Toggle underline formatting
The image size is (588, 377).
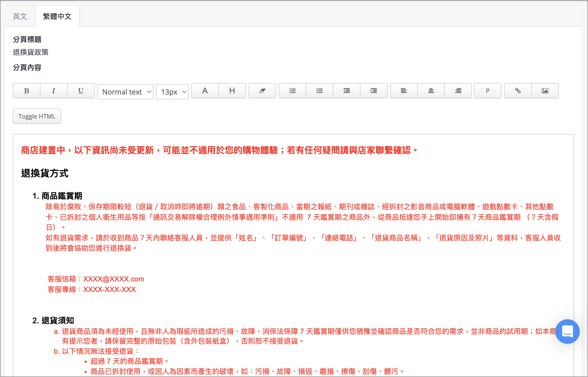81,91
